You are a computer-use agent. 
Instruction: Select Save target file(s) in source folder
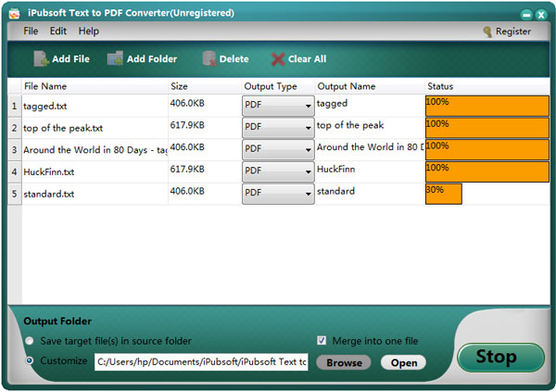[31, 340]
